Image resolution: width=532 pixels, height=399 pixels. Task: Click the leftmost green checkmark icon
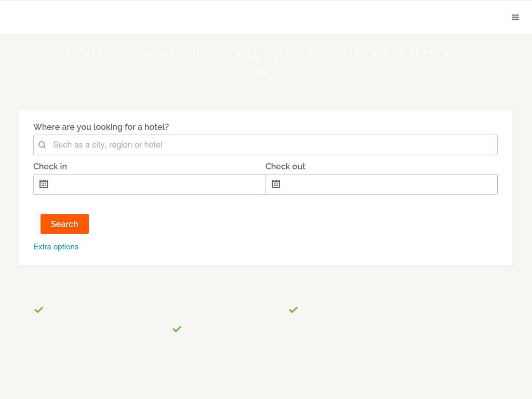(39, 310)
